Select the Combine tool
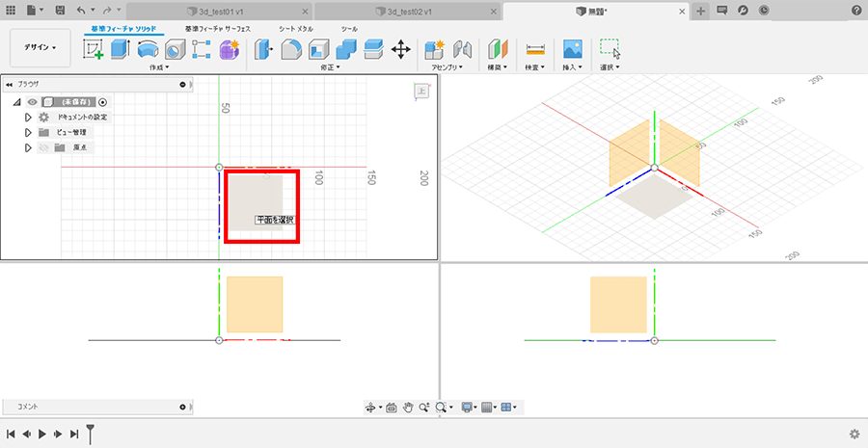This screenshot has height=448, width=868. coord(346,50)
